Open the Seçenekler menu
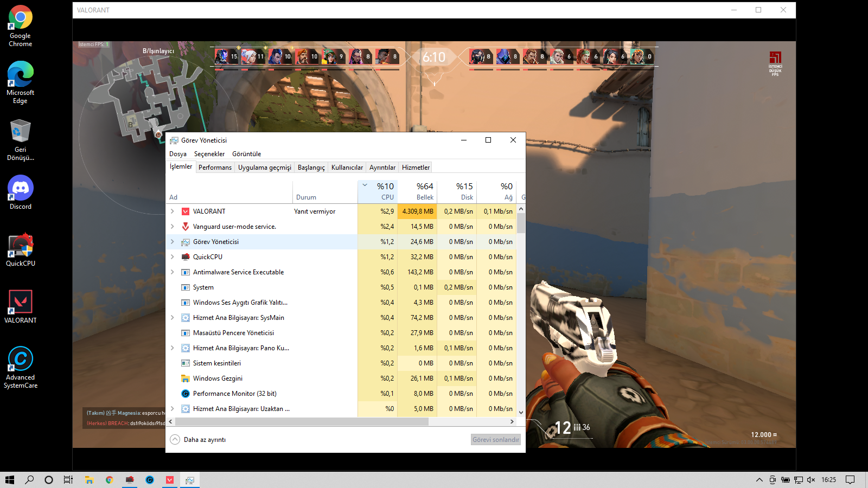This screenshot has height=488, width=868. 209,154
